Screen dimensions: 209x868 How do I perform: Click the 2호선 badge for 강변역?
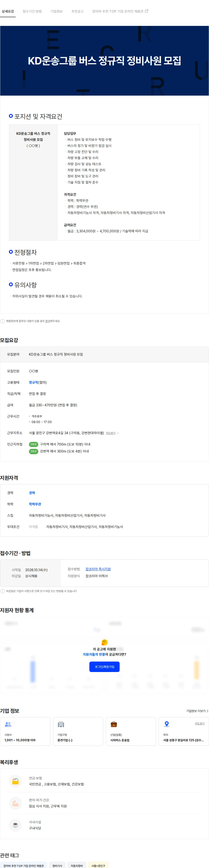(33, 451)
